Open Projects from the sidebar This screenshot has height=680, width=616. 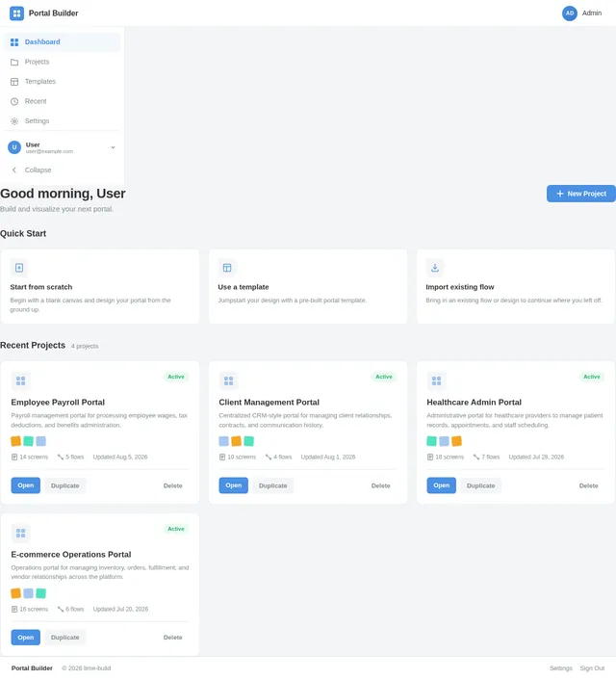[x=62, y=62]
